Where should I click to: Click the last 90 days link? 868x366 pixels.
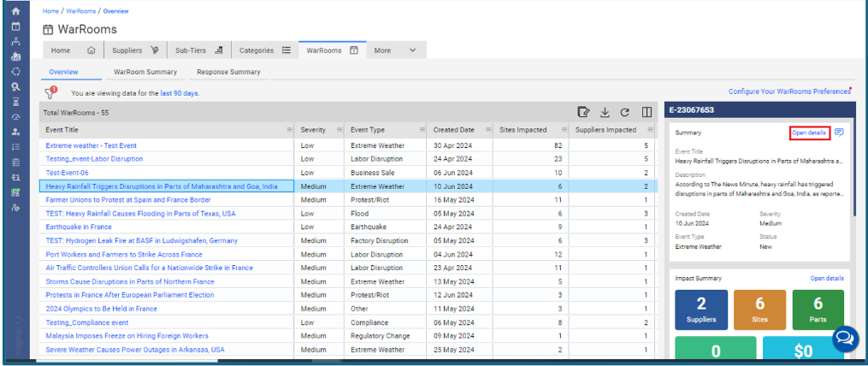tap(180, 93)
